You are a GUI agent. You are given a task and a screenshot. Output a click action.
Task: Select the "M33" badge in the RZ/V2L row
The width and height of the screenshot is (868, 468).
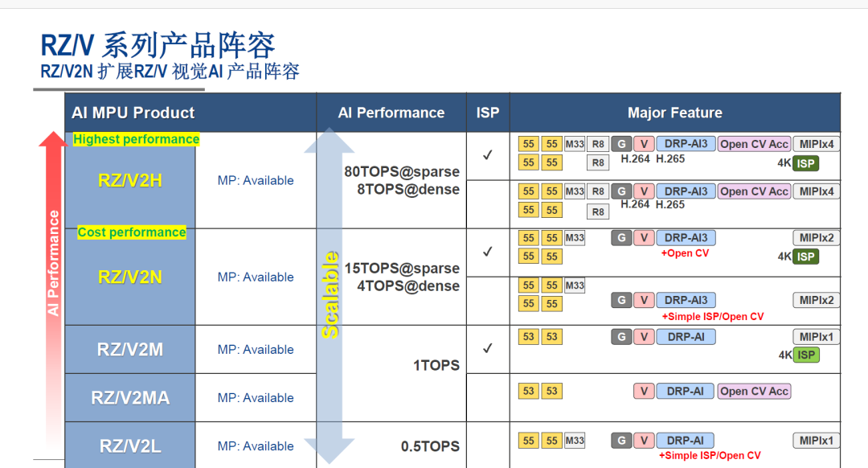[x=575, y=441]
